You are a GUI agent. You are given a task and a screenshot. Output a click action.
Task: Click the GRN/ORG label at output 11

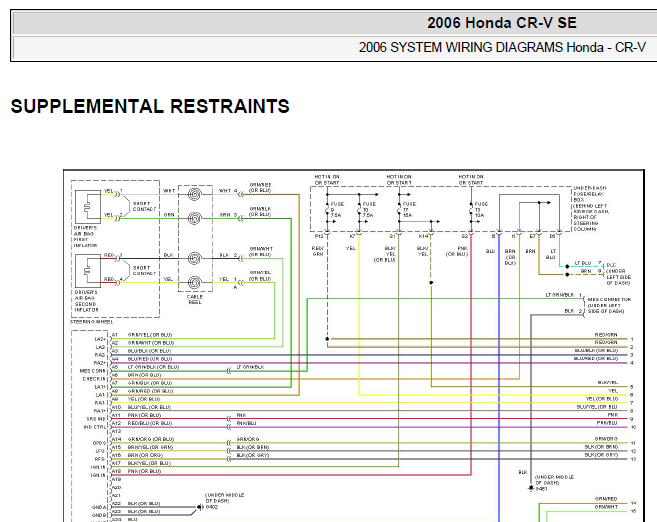click(606, 439)
